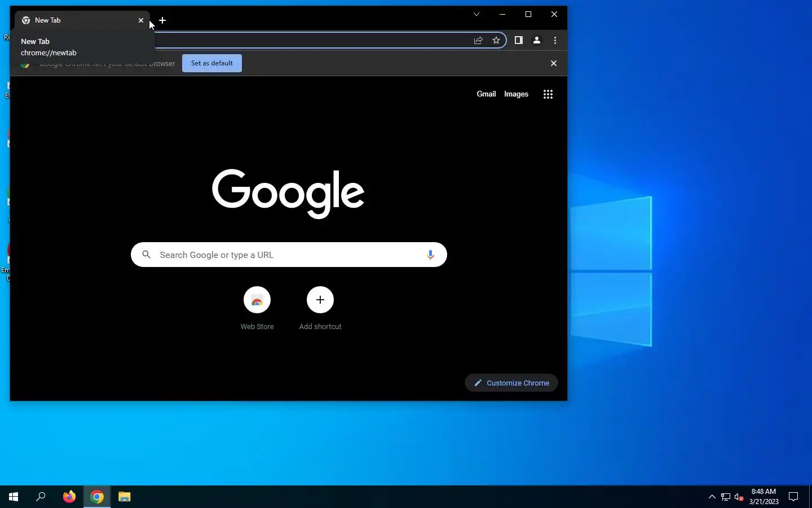Click the Google search box
The height and width of the screenshot is (508, 812).
(x=289, y=255)
